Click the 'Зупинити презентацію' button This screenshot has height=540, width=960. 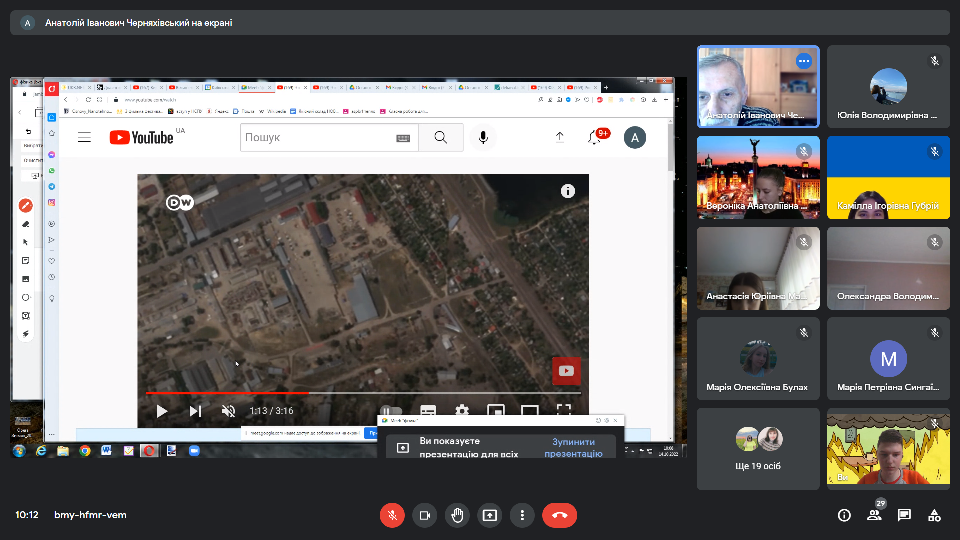573,447
